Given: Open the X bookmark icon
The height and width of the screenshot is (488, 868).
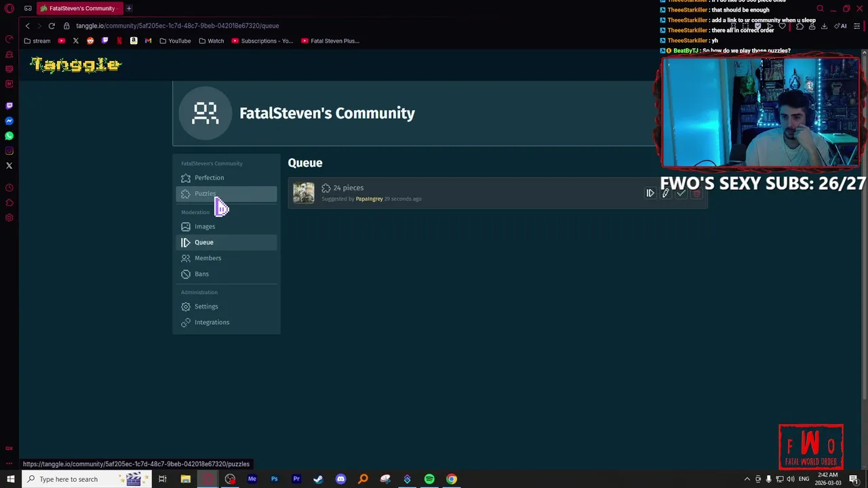Looking at the screenshot, I should click(x=75, y=41).
